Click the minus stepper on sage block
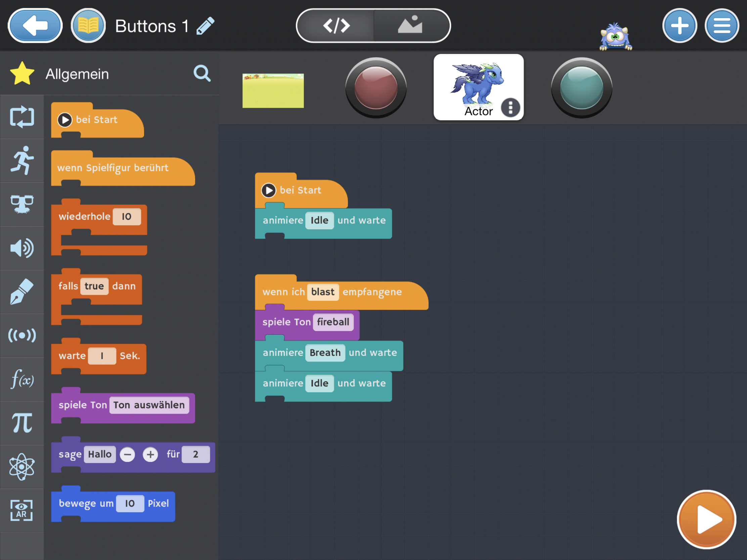The image size is (747, 560). (x=128, y=454)
